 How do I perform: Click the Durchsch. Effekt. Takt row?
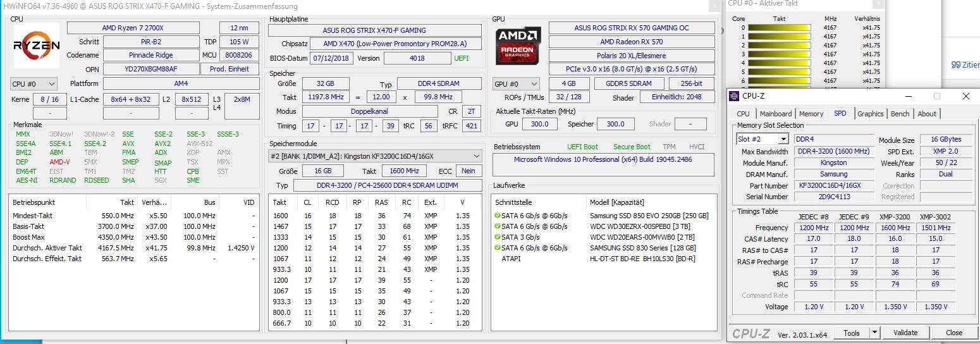(x=134, y=259)
